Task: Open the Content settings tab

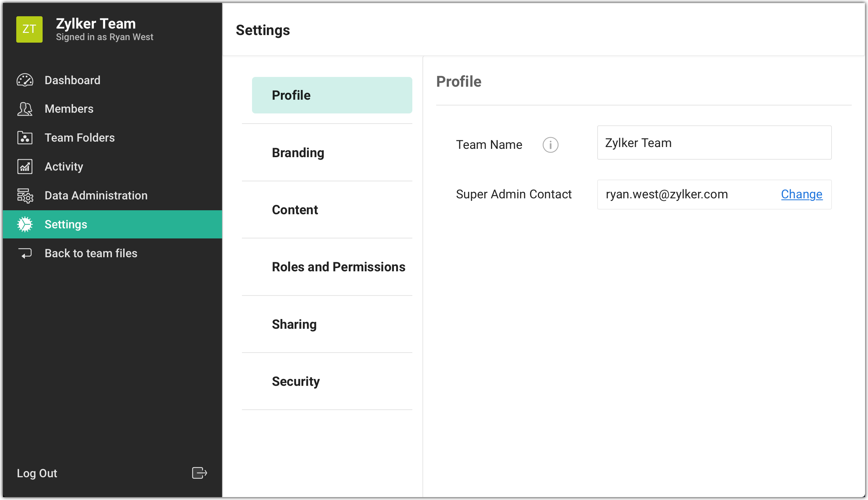Action: point(295,210)
